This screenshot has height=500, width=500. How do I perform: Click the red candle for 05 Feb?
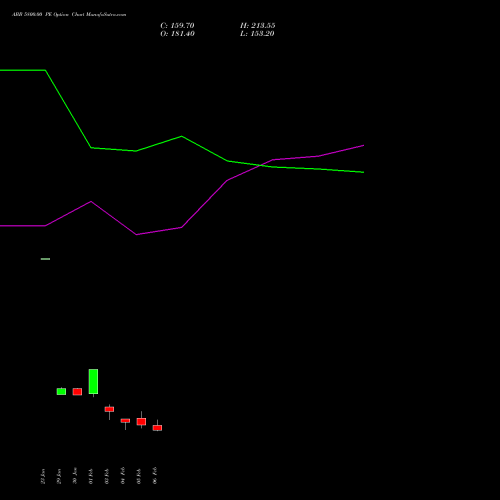(141, 422)
